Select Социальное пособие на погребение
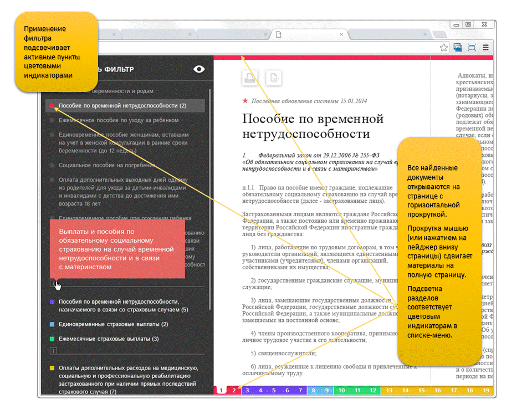 click(107, 165)
